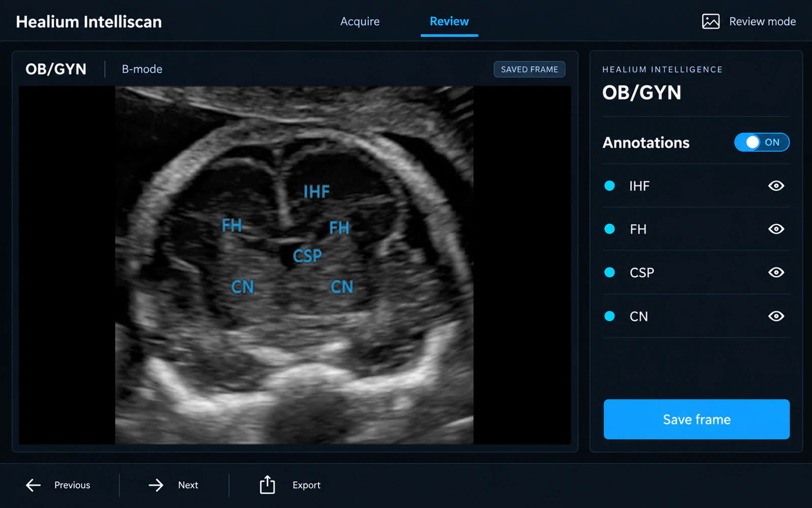The width and height of the screenshot is (812, 508).
Task: Click the Annotations heading text
Action: coord(646,143)
